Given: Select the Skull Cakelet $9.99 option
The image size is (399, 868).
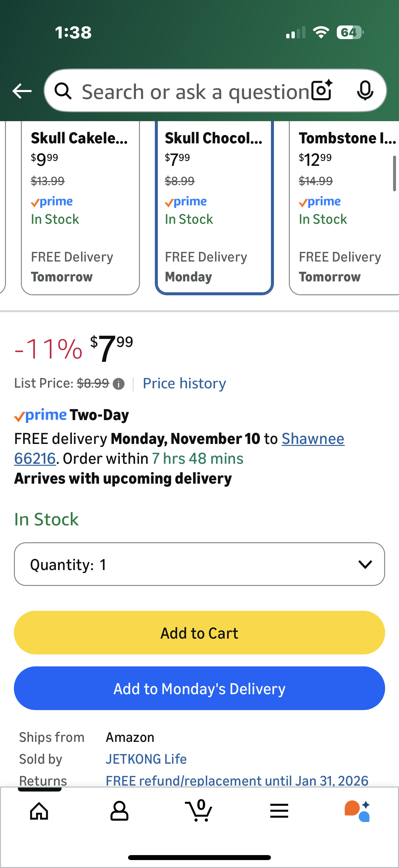Looking at the screenshot, I should pos(80,207).
